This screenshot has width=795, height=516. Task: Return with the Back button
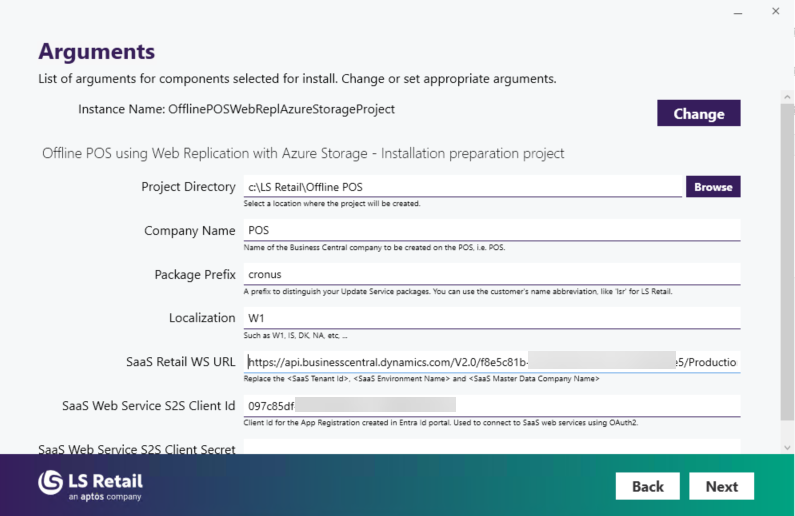tap(647, 486)
